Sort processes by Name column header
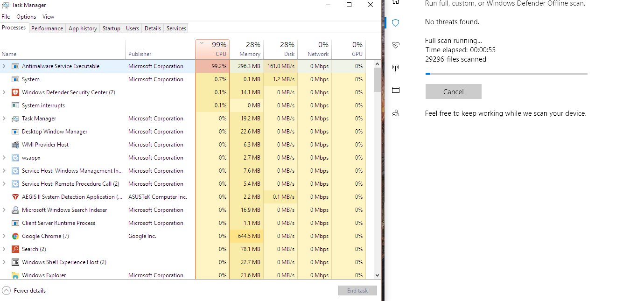This screenshot has width=644, height=301. click(63, 49)
